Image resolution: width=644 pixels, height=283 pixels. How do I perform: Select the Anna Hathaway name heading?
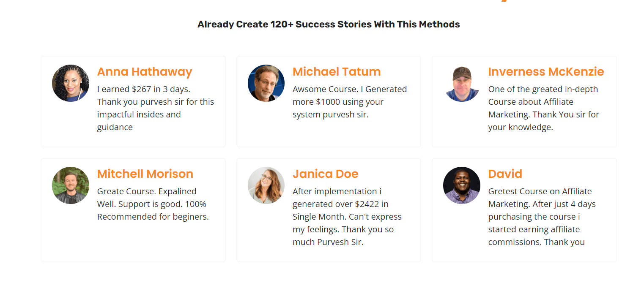[145, 72]
